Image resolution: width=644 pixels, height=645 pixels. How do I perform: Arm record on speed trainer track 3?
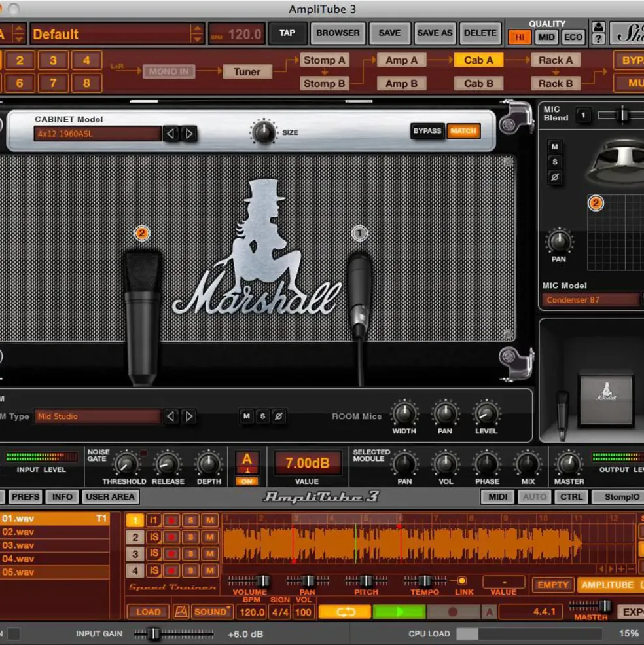click(171, 554)
